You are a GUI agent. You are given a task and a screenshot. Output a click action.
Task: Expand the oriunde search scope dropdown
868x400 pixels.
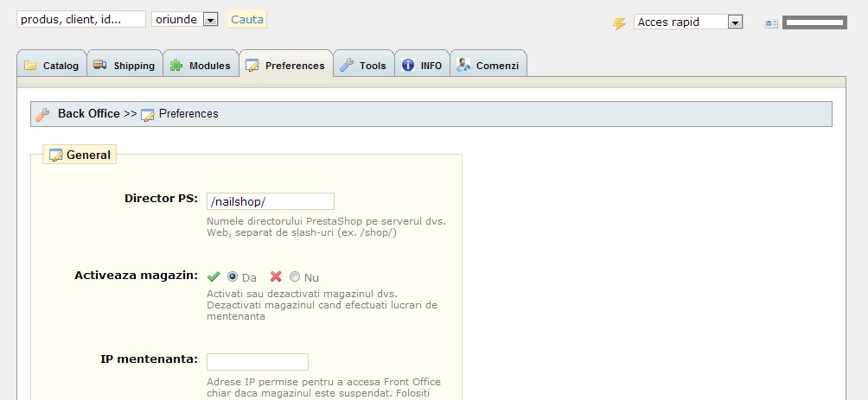pyautogui.click(x=185, y=19)
